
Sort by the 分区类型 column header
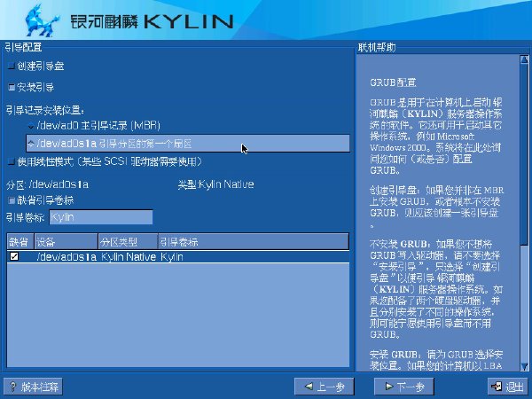[128, 241]
